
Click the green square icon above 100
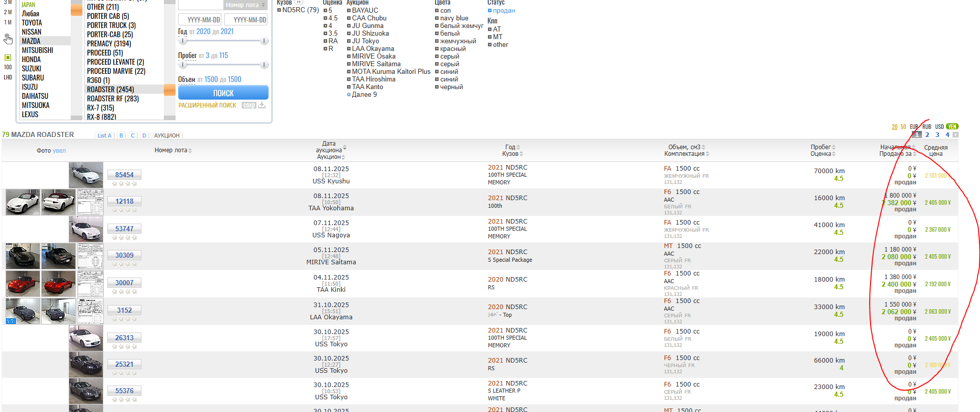[8, 58]
